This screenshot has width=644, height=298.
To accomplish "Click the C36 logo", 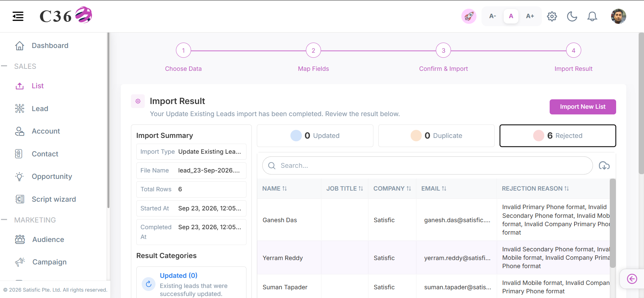I will coord(66,15).
